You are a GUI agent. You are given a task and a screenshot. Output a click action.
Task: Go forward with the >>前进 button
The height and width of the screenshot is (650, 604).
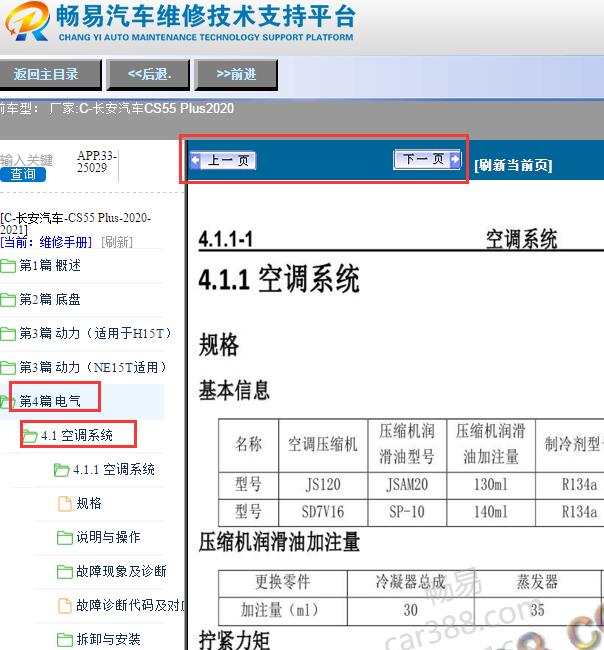pos(236,75)
